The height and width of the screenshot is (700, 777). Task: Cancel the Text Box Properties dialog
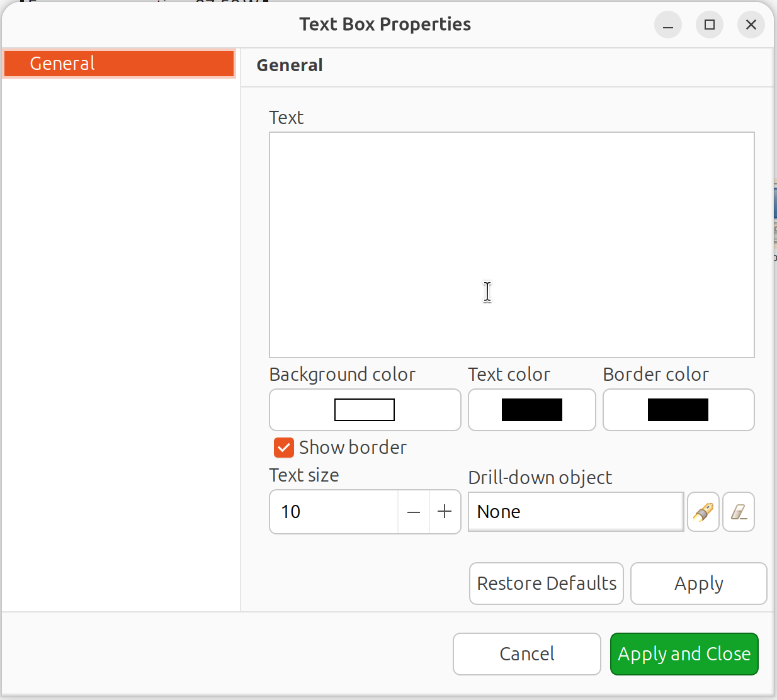point(526,654)
